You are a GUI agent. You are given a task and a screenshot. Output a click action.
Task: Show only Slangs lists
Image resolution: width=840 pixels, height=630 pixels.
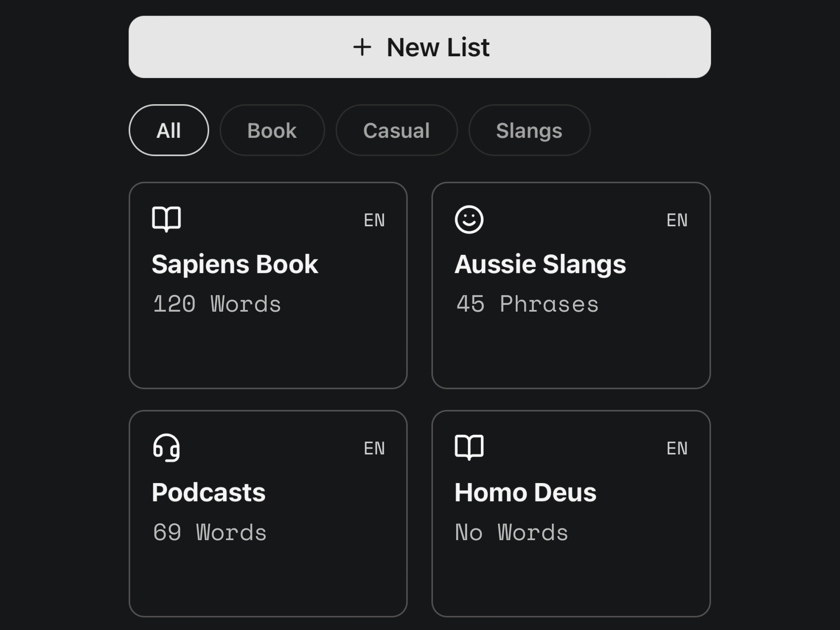point(529,130)
